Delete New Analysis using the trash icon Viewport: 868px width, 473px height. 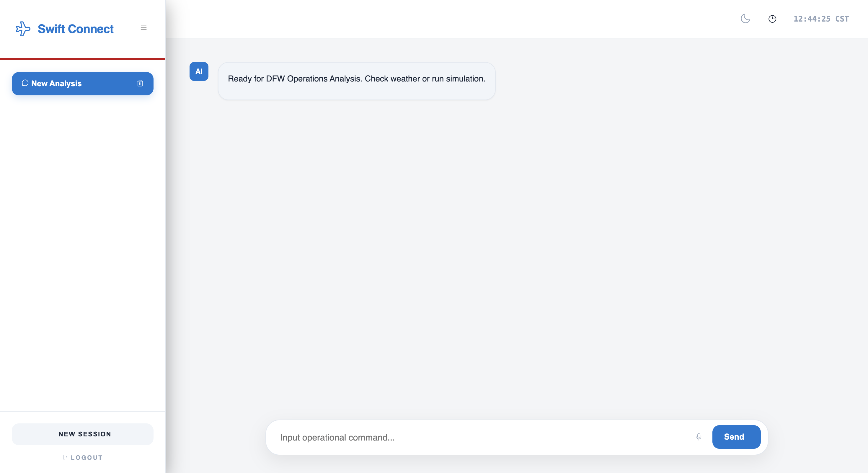140,83
